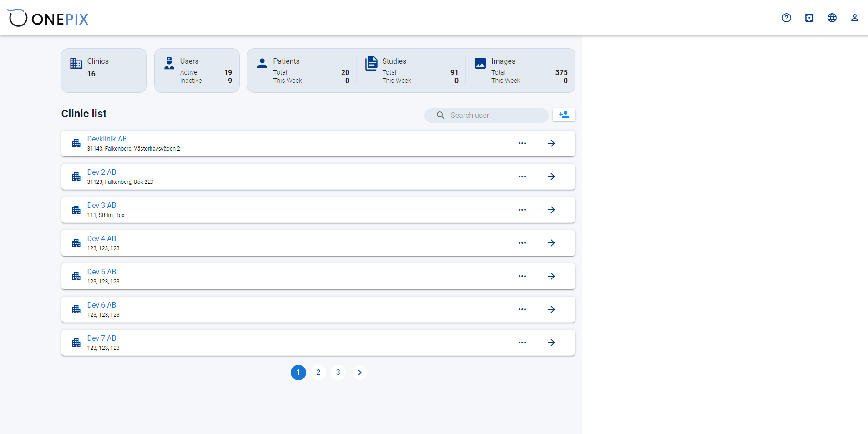Go to Dev 7 AB via arrow

[551, 343]
